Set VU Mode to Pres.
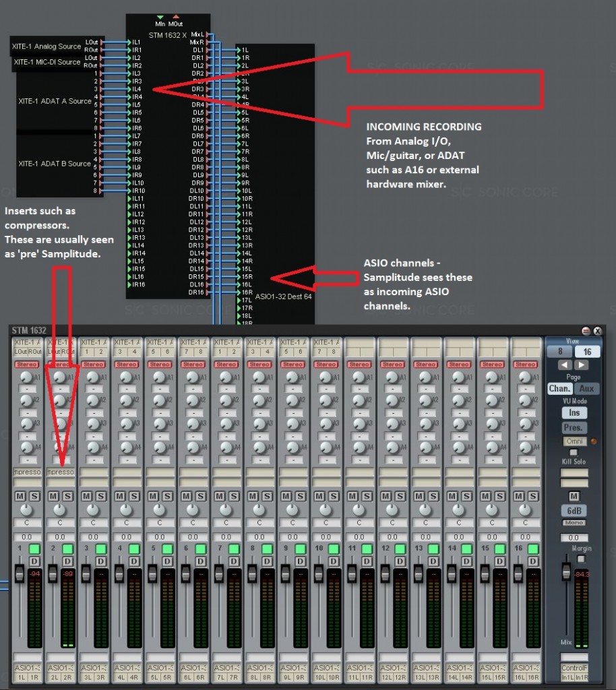Viewport: 616px width, 690px height. click(x=574, y=427)
